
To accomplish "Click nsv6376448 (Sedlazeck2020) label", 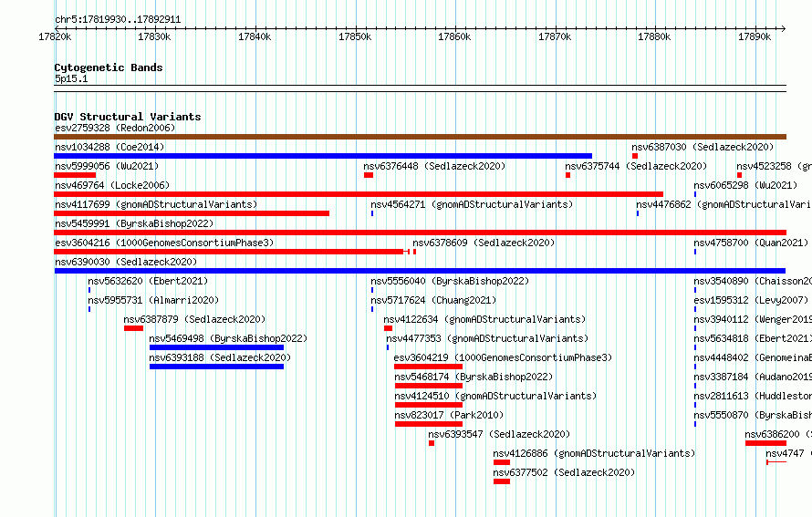I will tap(434, 166).
